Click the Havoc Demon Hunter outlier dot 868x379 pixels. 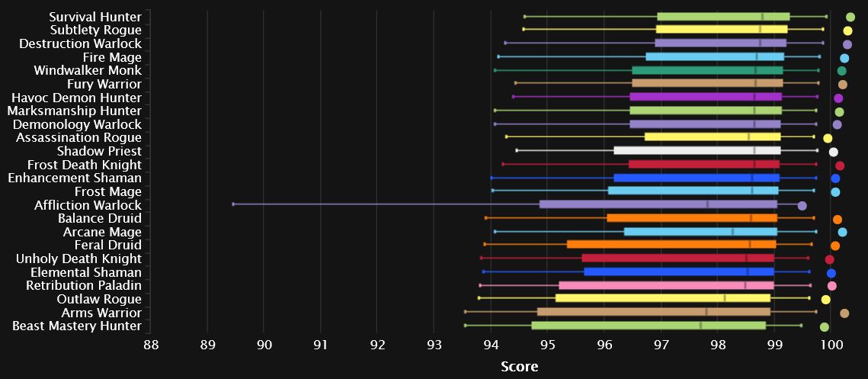tap(838, 98)
